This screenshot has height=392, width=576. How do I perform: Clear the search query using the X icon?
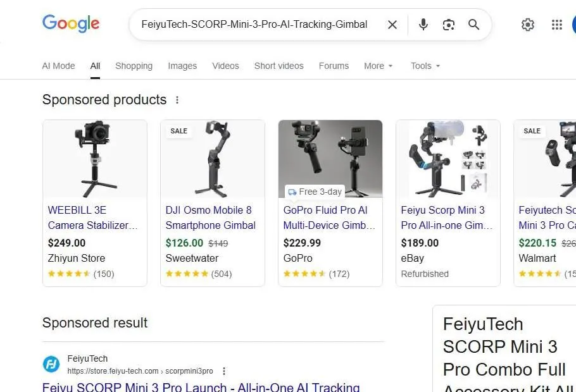point(392,25)
